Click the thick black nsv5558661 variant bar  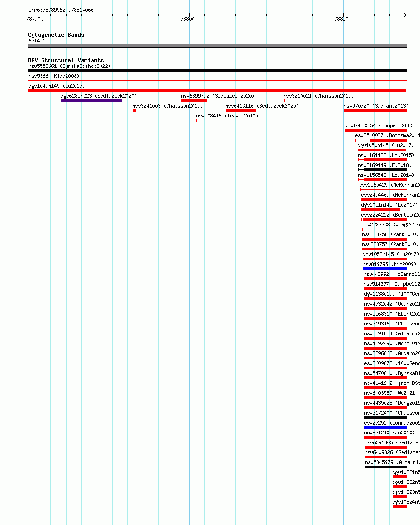[218, 71]
